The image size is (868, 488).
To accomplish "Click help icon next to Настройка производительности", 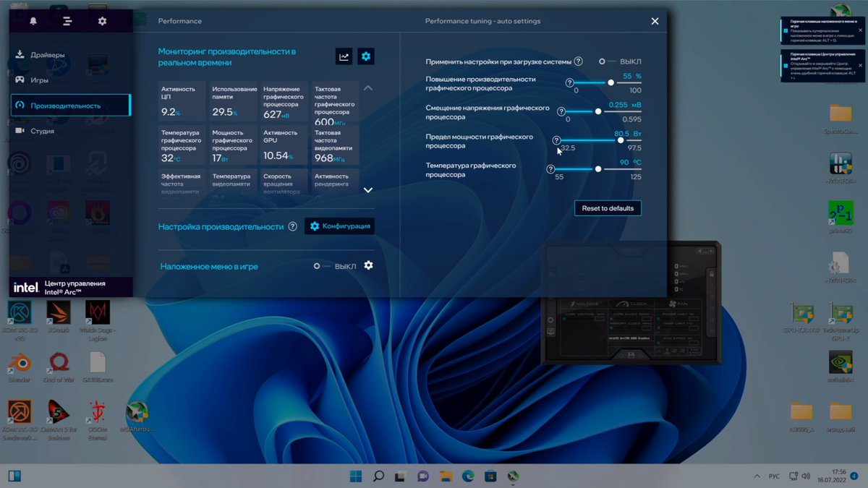I will 292,226.
